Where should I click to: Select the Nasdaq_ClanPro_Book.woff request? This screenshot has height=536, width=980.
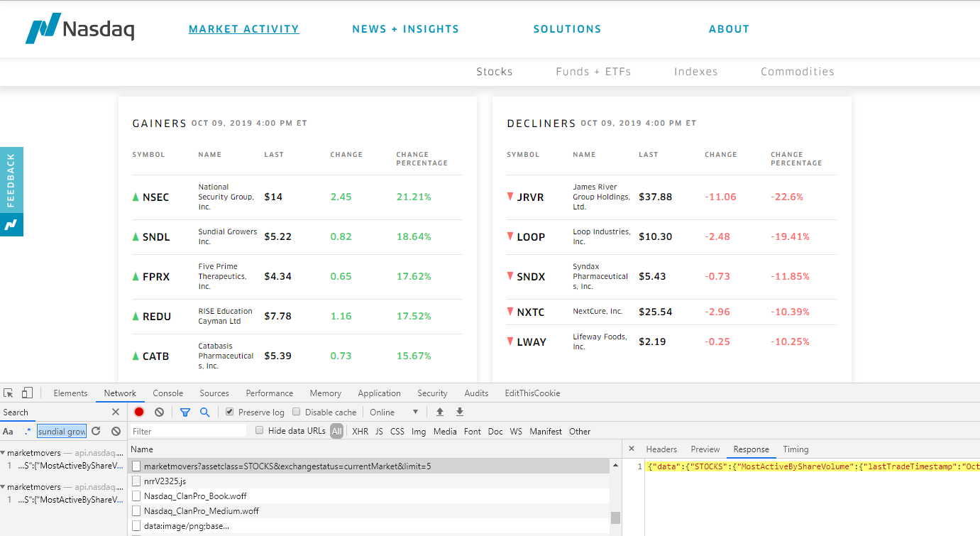pyautogui.click(x=369, y=496)
